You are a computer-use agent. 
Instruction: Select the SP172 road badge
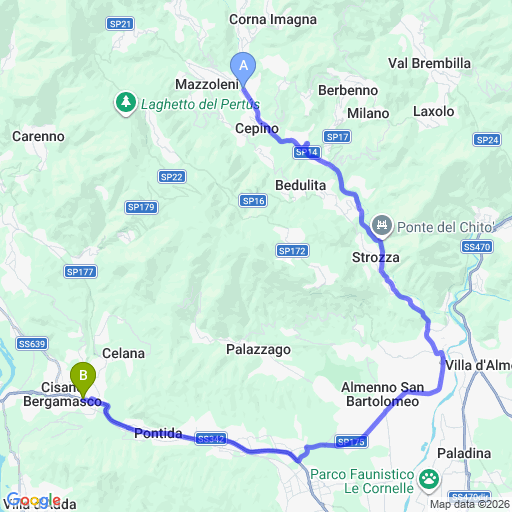point(292,251)
